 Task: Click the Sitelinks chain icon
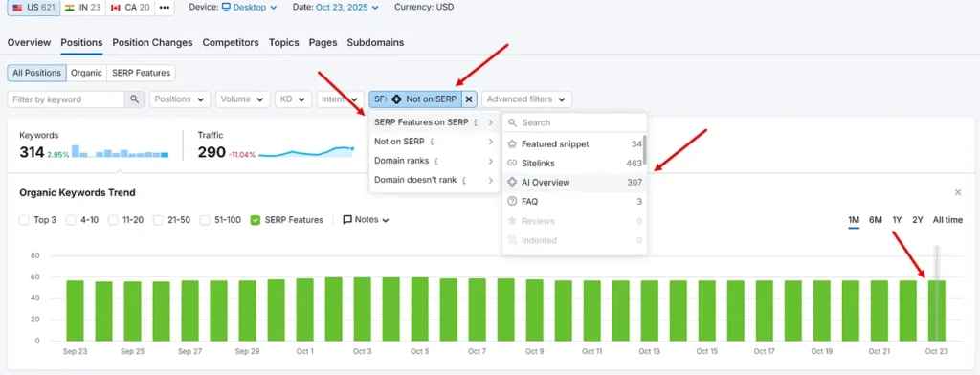[x=512, y=164]
